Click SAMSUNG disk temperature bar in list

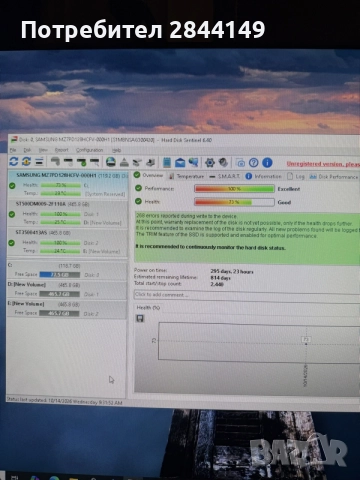pyautogui.click(x=60, y=193)
